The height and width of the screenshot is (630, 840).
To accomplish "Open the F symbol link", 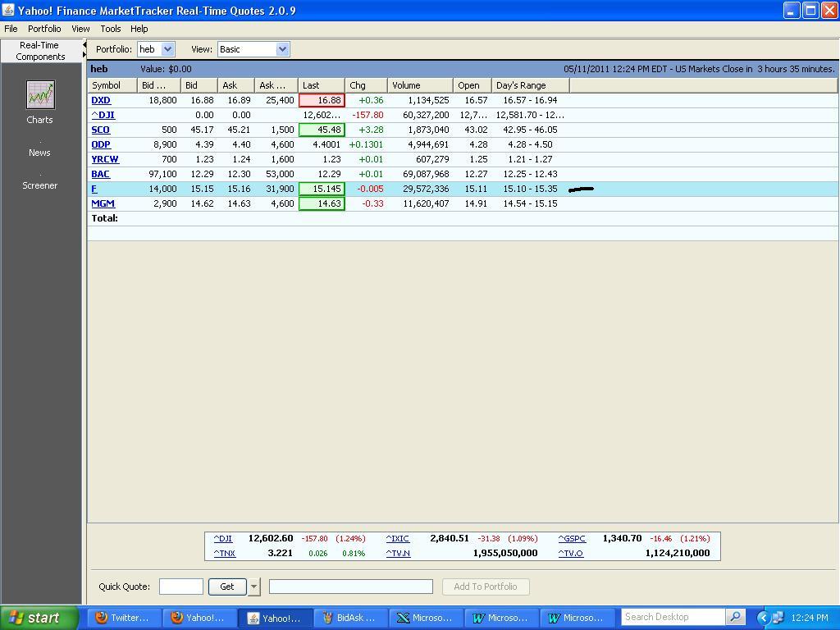I will point(94,189).
